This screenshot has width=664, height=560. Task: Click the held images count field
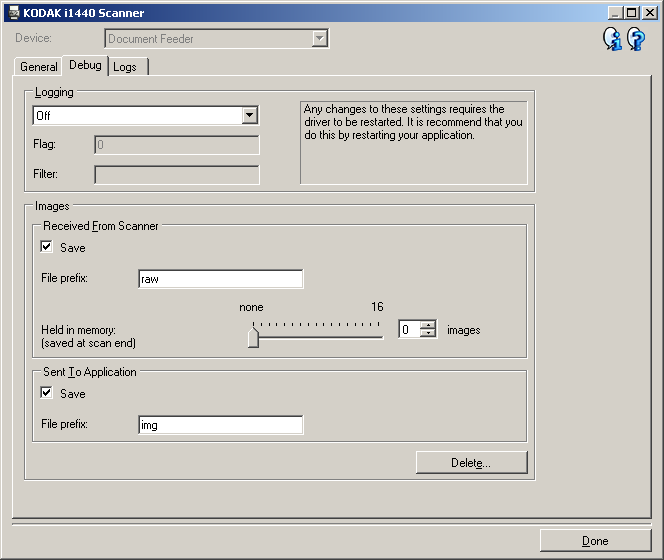tap(409, 330)
